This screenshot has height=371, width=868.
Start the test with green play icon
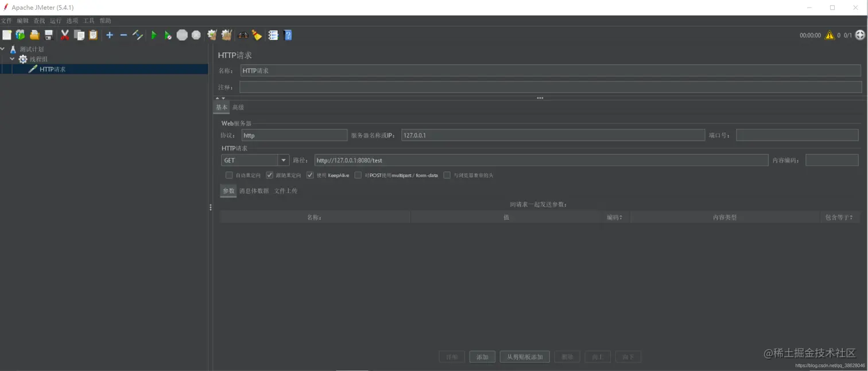tap(154, 35)
